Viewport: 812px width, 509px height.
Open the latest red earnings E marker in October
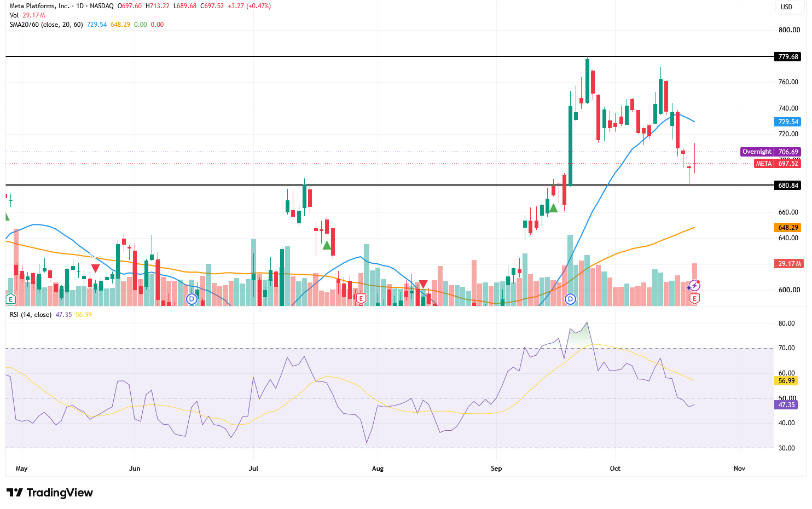coord(694,299)
